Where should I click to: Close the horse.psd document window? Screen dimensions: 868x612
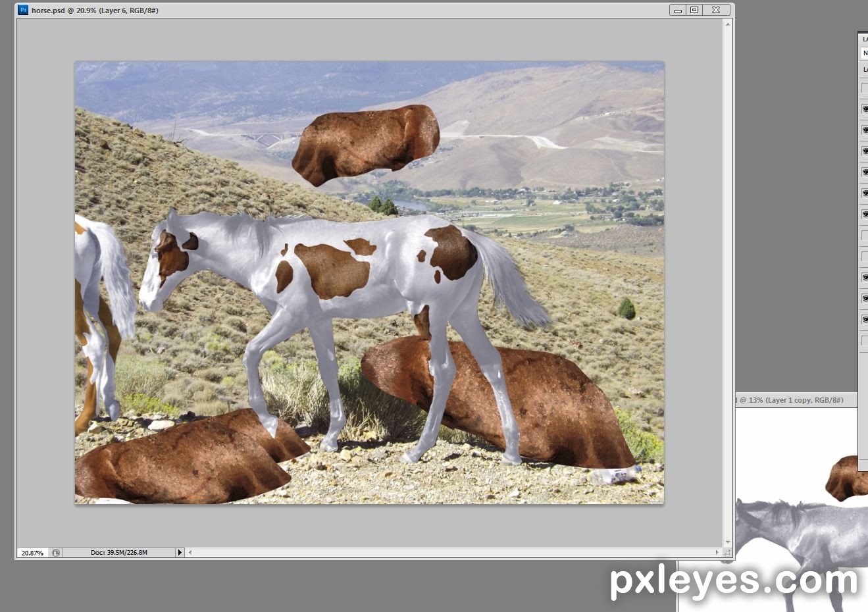pyautogui.click(x=716, y=10)
